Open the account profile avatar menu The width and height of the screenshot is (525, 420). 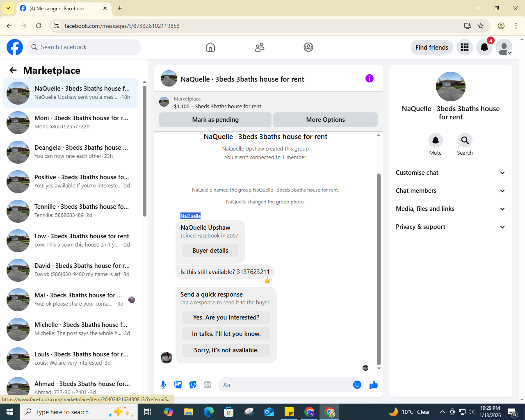[x=504, y=47]
